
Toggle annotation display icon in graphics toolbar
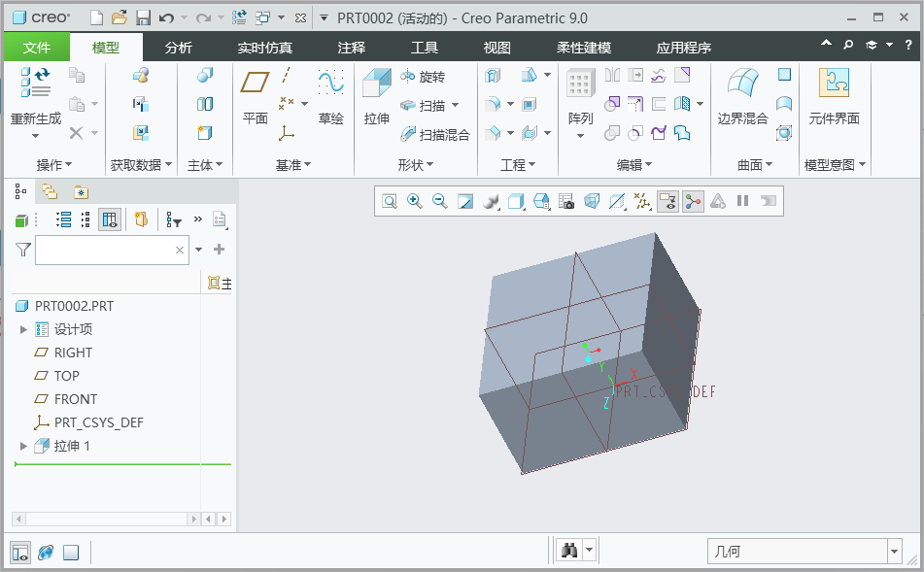point(667,201)
